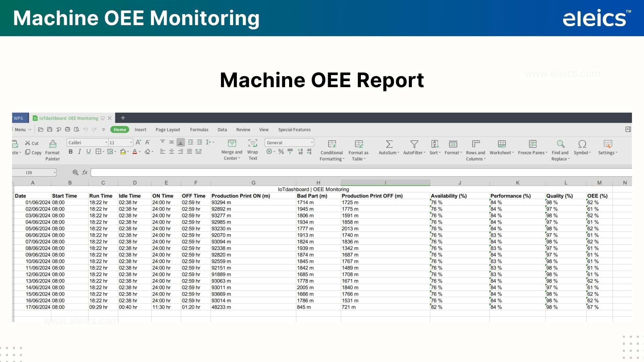Apply percent style with % icon

(281, 152)
